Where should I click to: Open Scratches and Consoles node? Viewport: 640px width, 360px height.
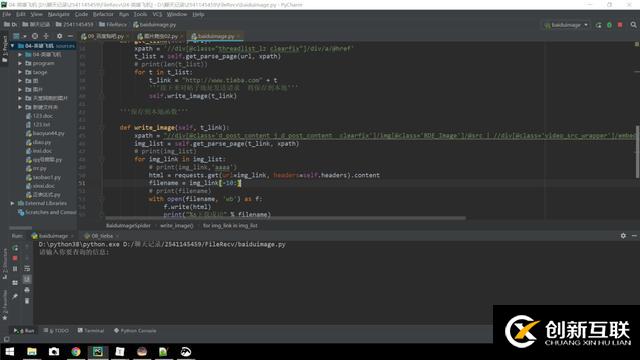[47, 212]
